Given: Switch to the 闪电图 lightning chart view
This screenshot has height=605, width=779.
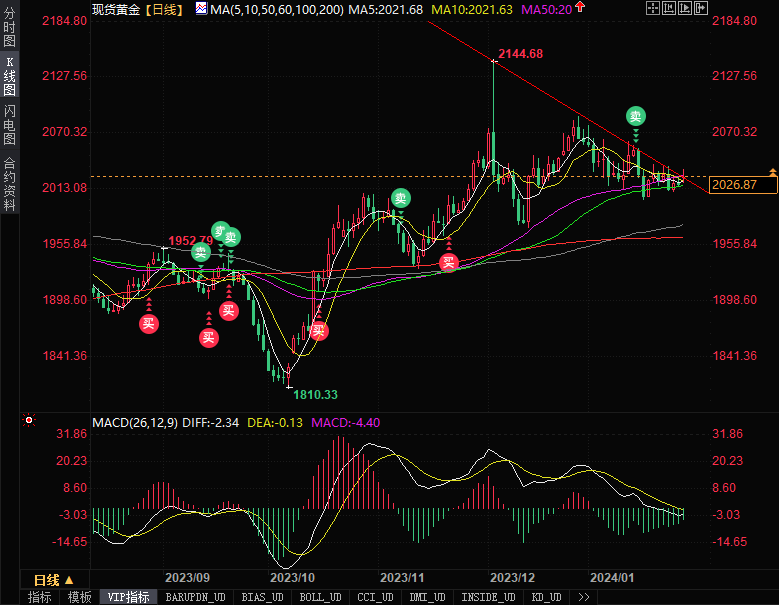Looking at the screenshot, I should (x=9, y=125).
